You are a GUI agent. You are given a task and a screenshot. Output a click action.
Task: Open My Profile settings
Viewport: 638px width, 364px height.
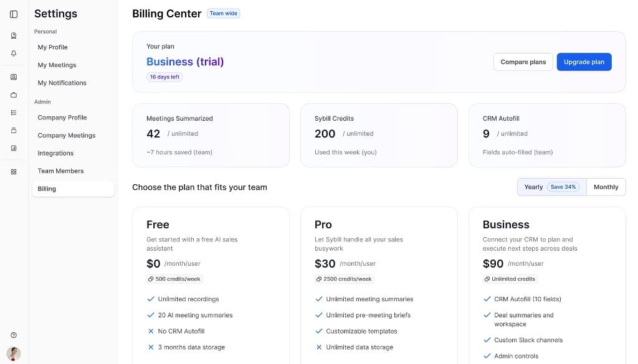[x=52, y=47]
